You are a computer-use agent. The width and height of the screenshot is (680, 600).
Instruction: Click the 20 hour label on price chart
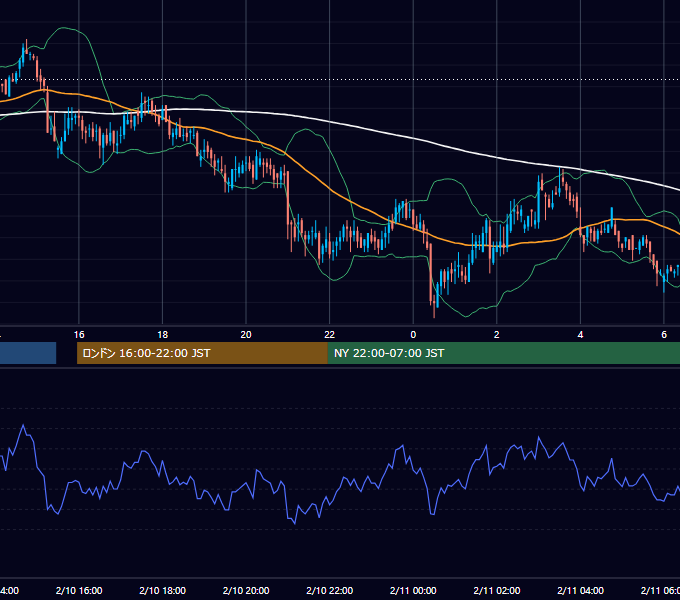246,335
